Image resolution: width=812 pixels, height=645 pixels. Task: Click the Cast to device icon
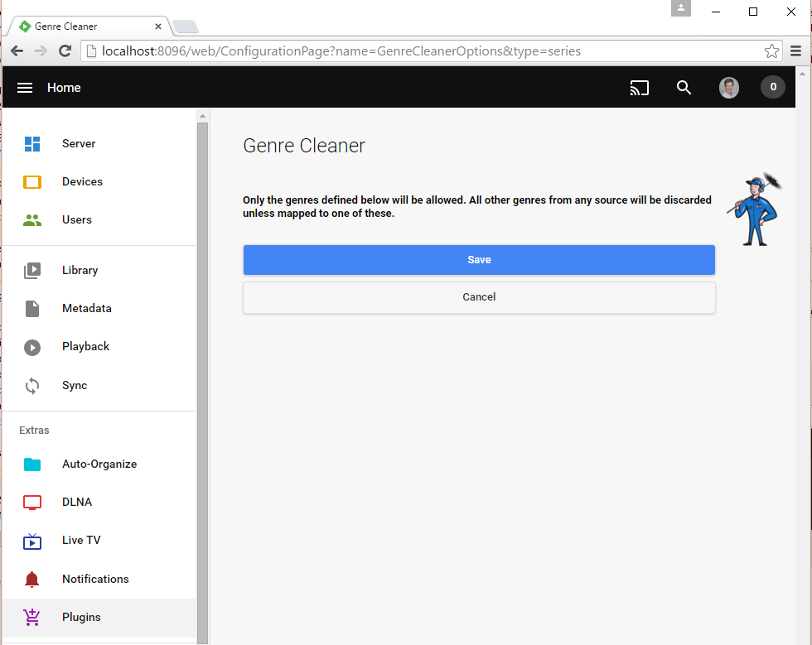point(639,88)
